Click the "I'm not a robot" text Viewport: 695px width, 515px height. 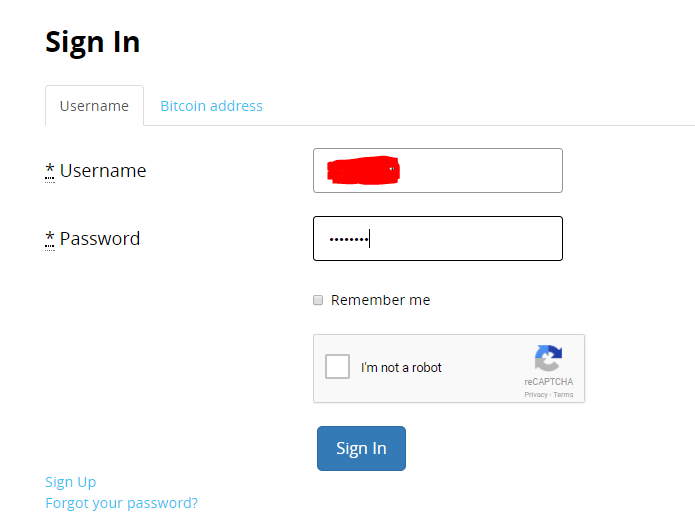click(x=401, y=368)
